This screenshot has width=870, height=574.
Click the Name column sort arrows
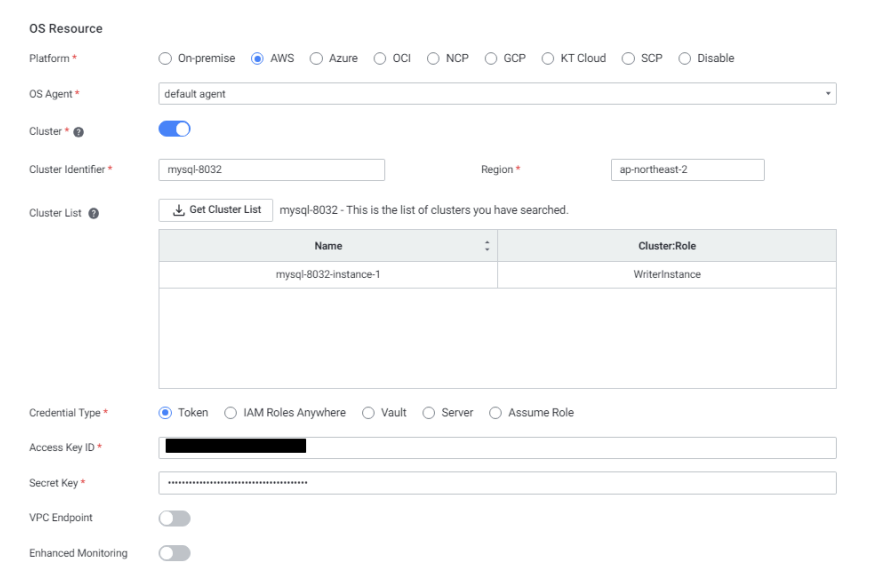click(487, 246)
